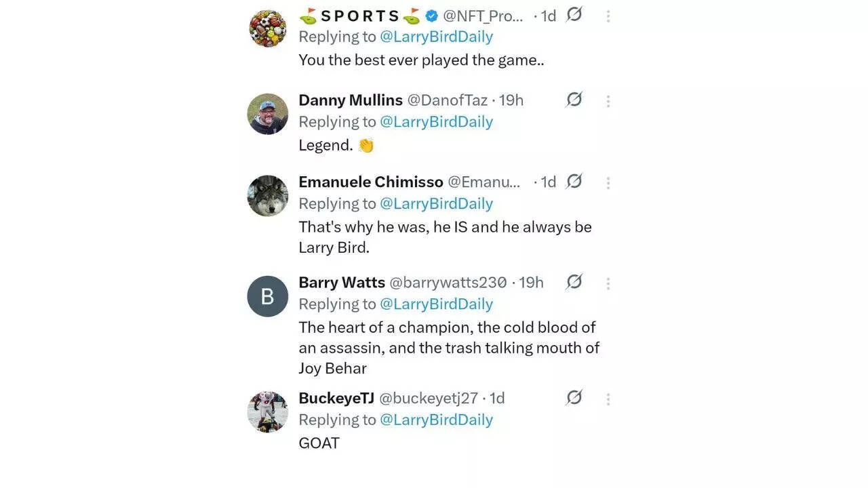This screenshot has width=868, height=488.
Task: Click the Grok icon on BuckeyeTJ's reply
Action: pyautogui.click(x=574, y=398)
